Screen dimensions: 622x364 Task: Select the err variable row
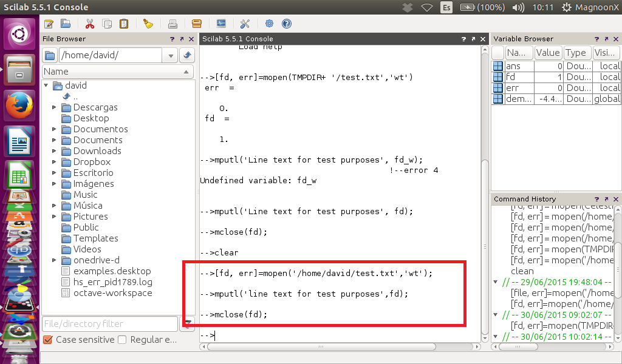[x=556, y=88]
